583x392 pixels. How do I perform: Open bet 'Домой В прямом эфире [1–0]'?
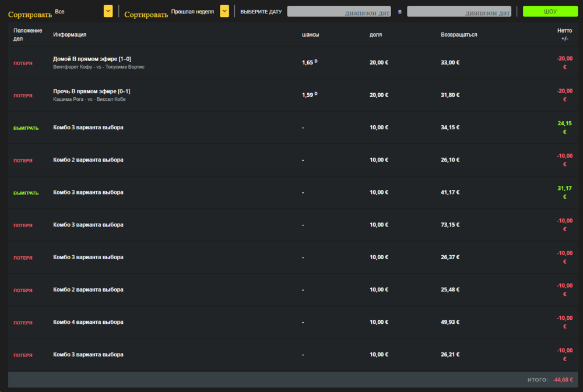[92, 59]
